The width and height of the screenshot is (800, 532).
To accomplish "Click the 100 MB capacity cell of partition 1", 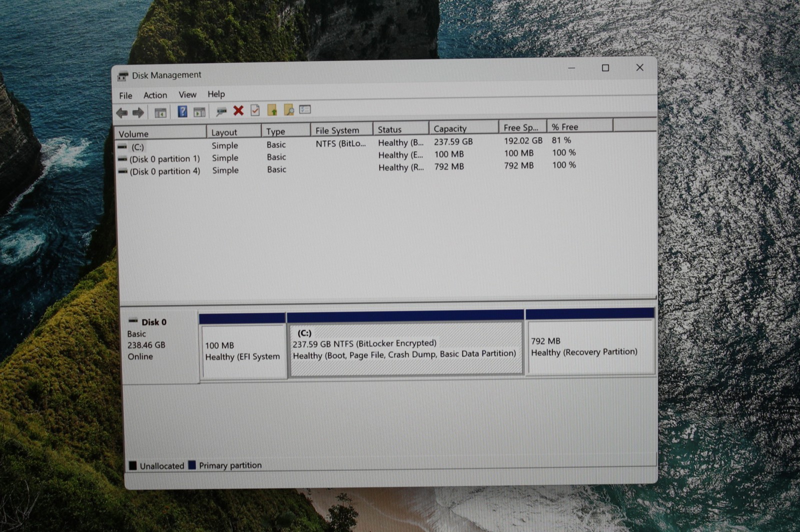I will coord(449,154).
